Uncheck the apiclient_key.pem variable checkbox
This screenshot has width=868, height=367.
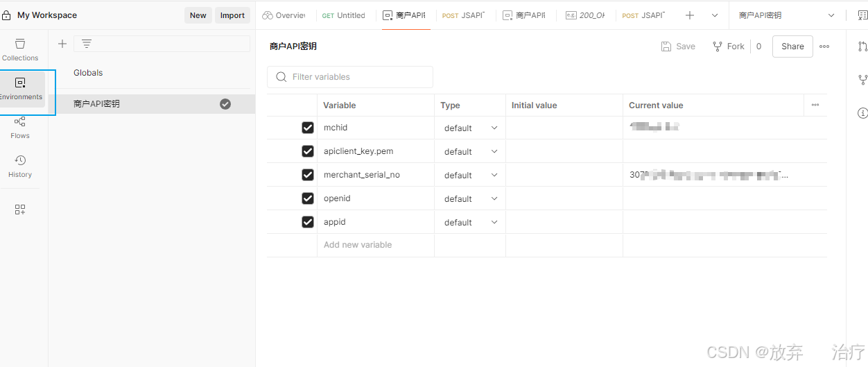pyautogui.click(x=308, y=151)
